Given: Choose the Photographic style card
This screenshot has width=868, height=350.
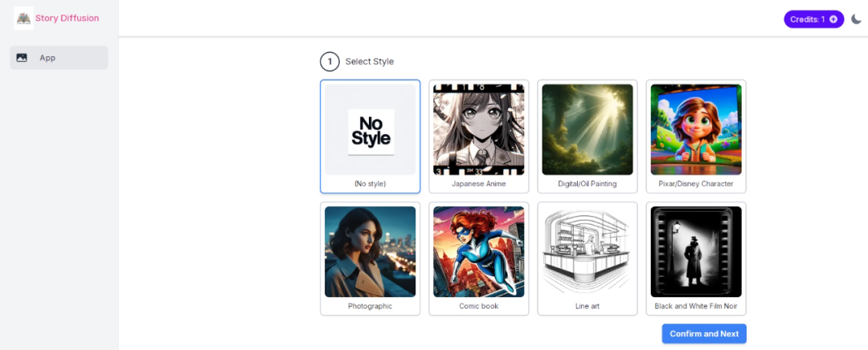Looking at the screenshot, I should [x=371, y=258].
